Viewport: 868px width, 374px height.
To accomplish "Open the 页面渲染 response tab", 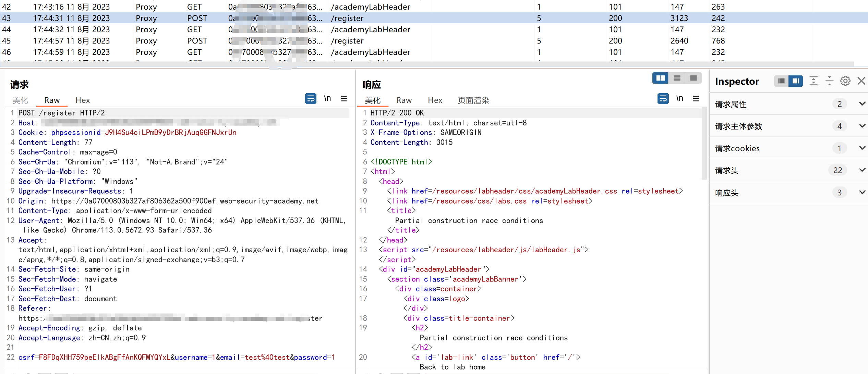I will (473, 100).
